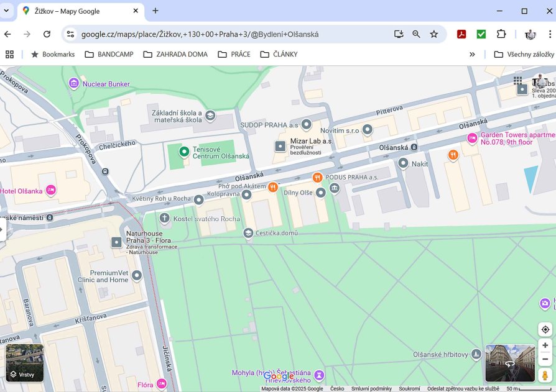Click Odeslat zpětnou vazbu ke službě
This screenshot has width=556, height=392.
point(463,388)
